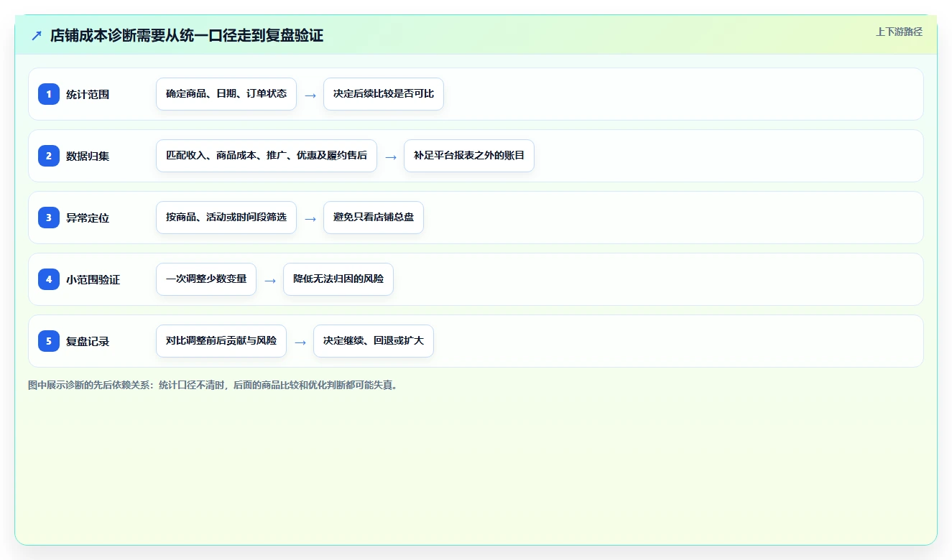952x560 pixels.
Task: Click the 按商品、活动或时间段筛选 box
Action: [226, 218]
